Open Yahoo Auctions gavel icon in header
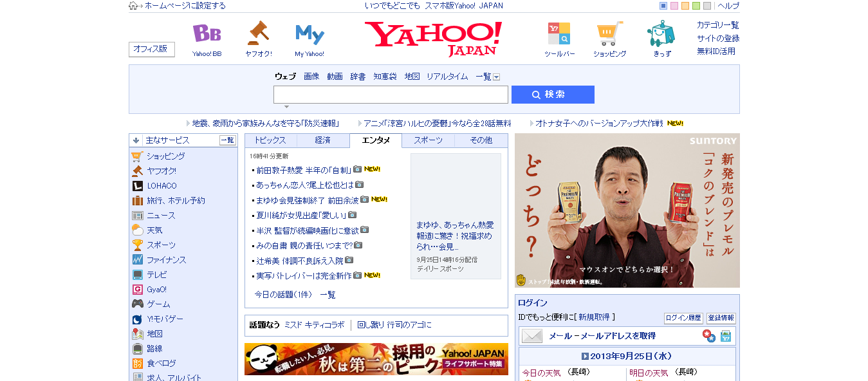868x381 pixels. pos(258,32)
